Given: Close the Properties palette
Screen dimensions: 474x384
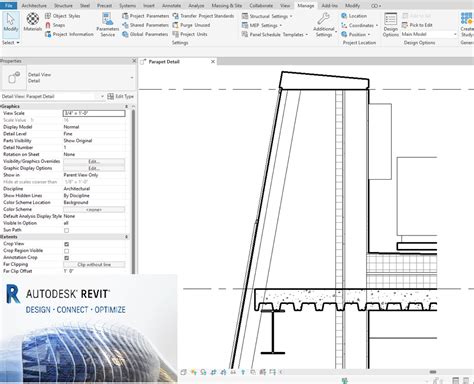Looking at the screenshot, I should coord(134,61).
